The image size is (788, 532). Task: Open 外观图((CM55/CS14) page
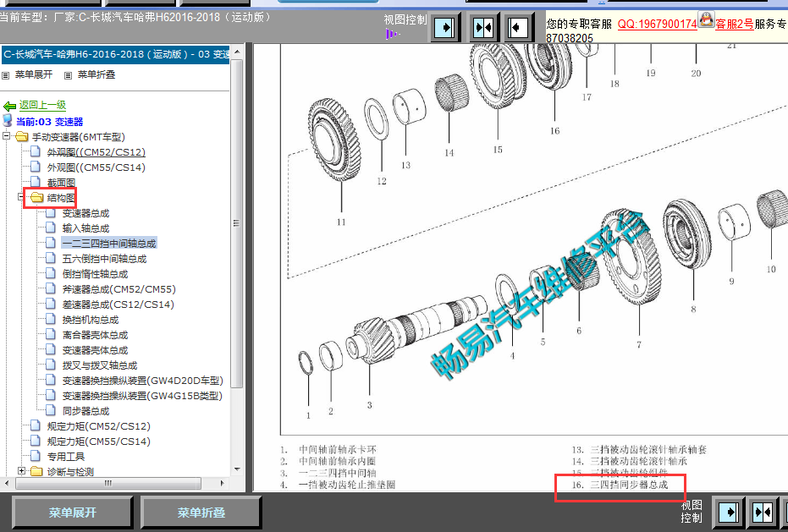click(x=96, y=167)
